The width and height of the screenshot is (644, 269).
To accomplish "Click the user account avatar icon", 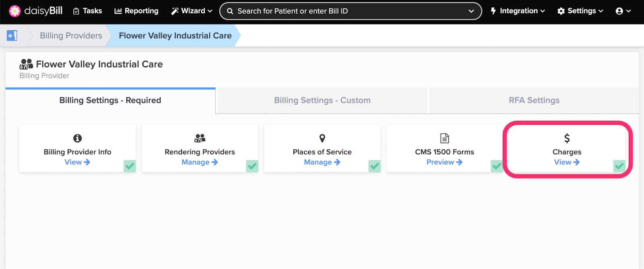I will pyautogui.click(x=619, y=11).
